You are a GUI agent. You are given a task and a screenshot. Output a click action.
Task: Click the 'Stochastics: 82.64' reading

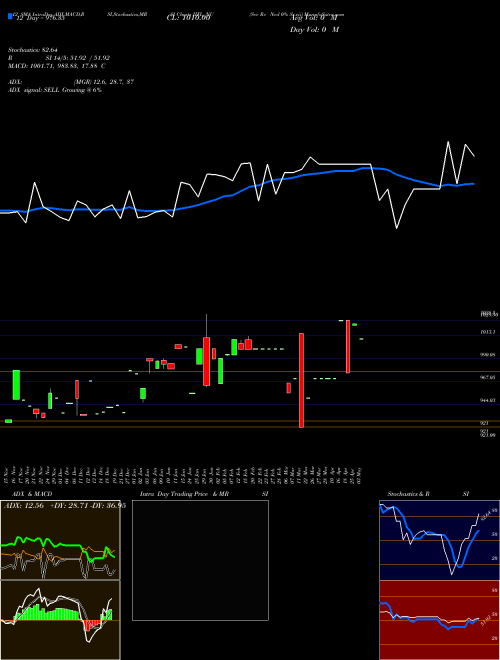point(32,50)
